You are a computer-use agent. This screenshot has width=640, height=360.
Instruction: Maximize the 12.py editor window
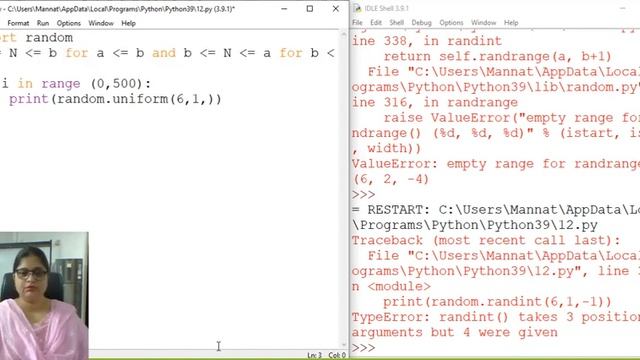310,9
